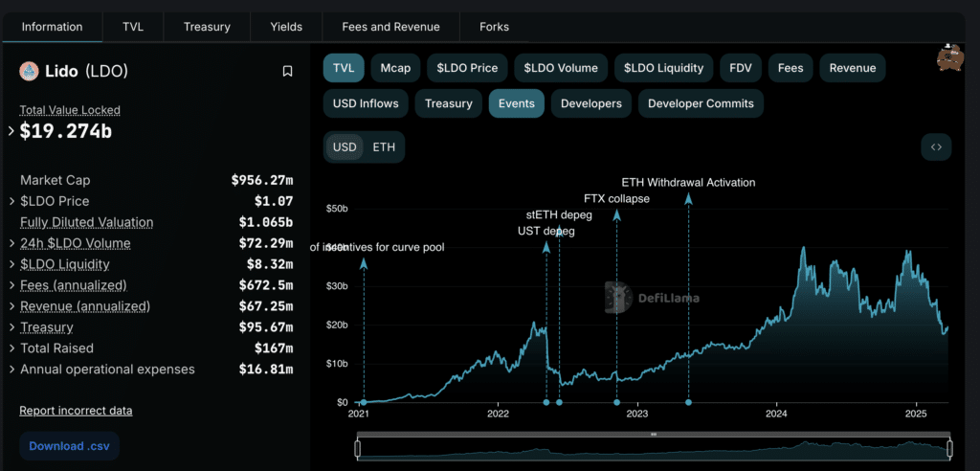980x471 pixels.
Task: Enable the $LDO Volume chart metric
Action: click(561, 68)
